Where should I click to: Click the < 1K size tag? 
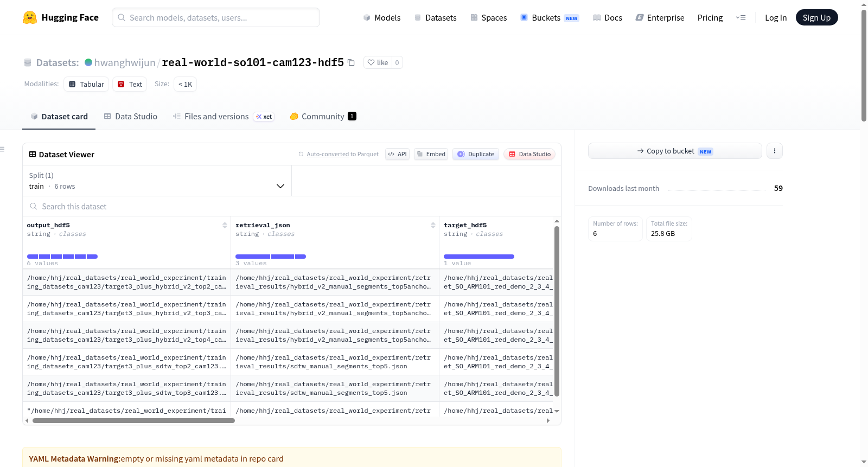pyautogui.click(x=185, y=84)
